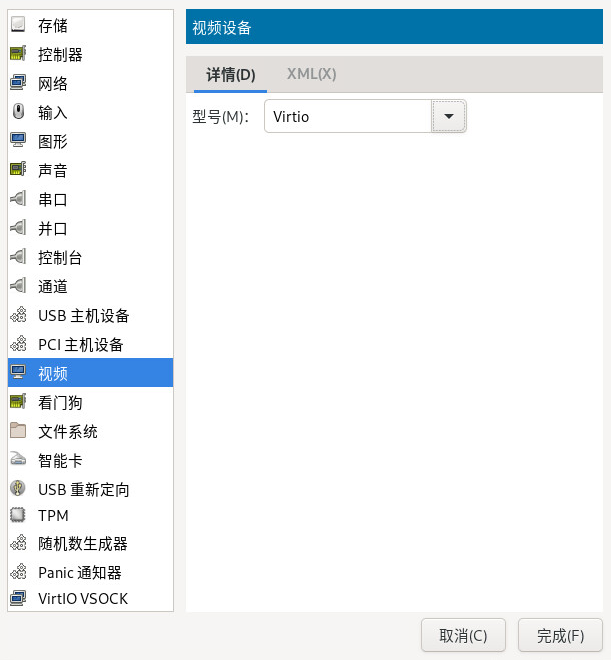Click the Filesystem (文件系统) folder icon
Image resolution: width=611 pixels, height=660 pixels.
[x=18, y=431]
